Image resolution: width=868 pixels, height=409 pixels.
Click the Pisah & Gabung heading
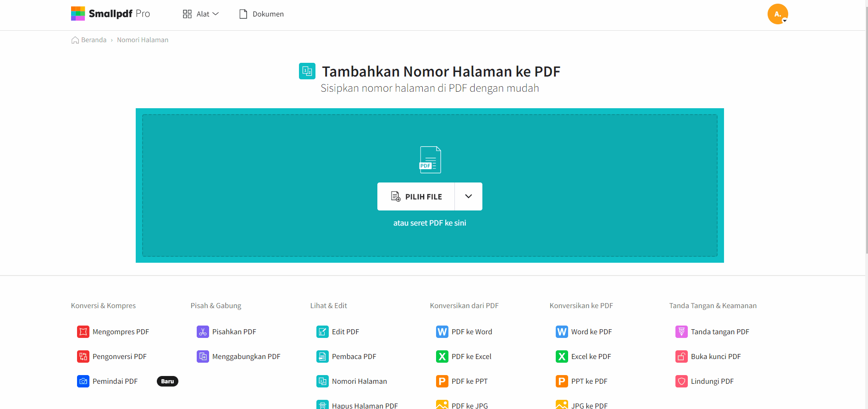pyautogui.click(x=216, y=305)
